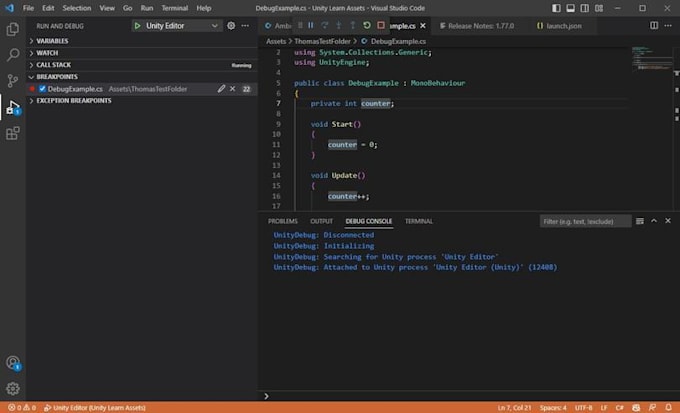Start debugging with the green play arrow
The width and height of the screenshot is (680, 413).
tap(137, 26)
